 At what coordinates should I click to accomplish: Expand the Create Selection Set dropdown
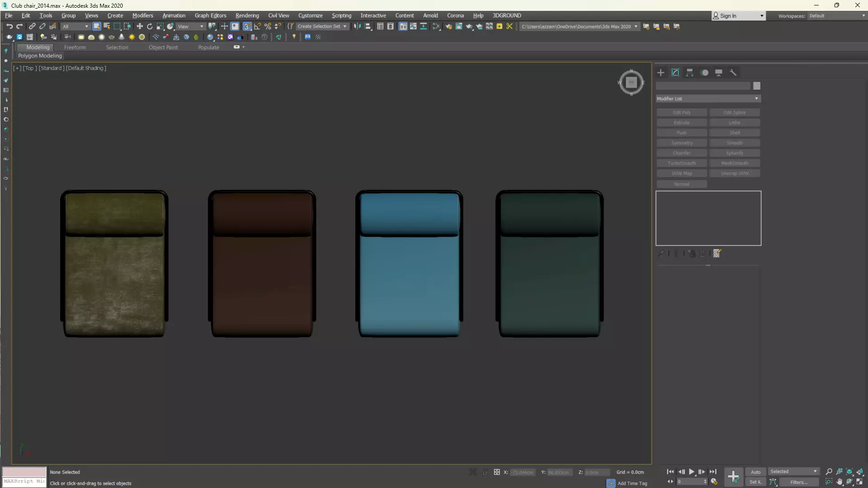coord(322,26)
